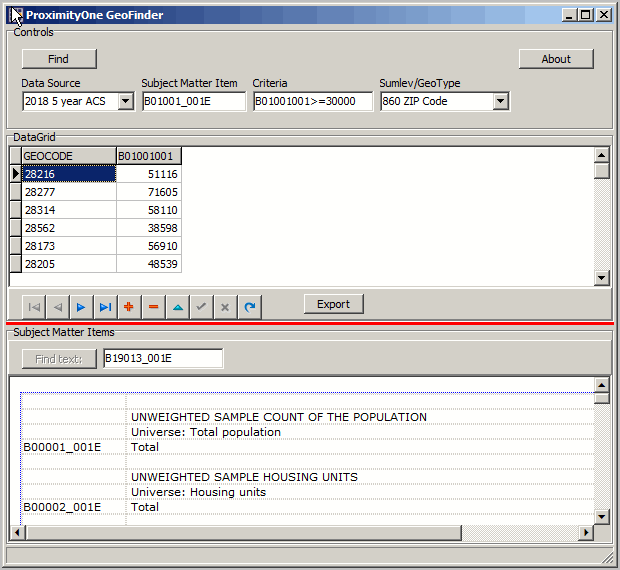Screen dimensions: 620x570
Task: Click the GeoFinder title bar app icon
Action: (16, 15)
